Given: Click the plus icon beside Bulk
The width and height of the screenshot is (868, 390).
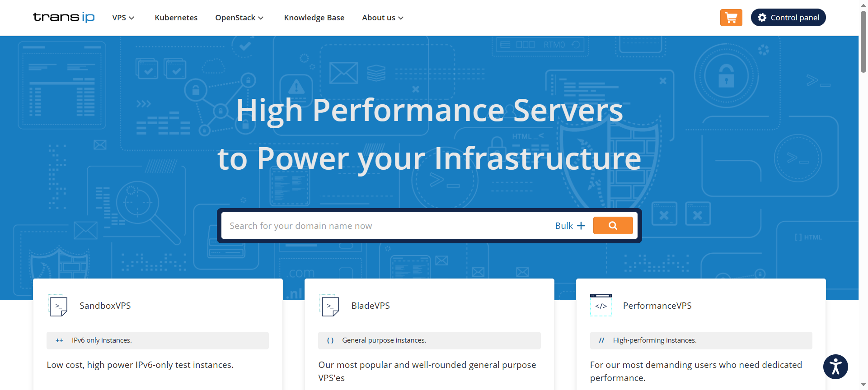Looking at the screenshot, I should pos(581,226).
